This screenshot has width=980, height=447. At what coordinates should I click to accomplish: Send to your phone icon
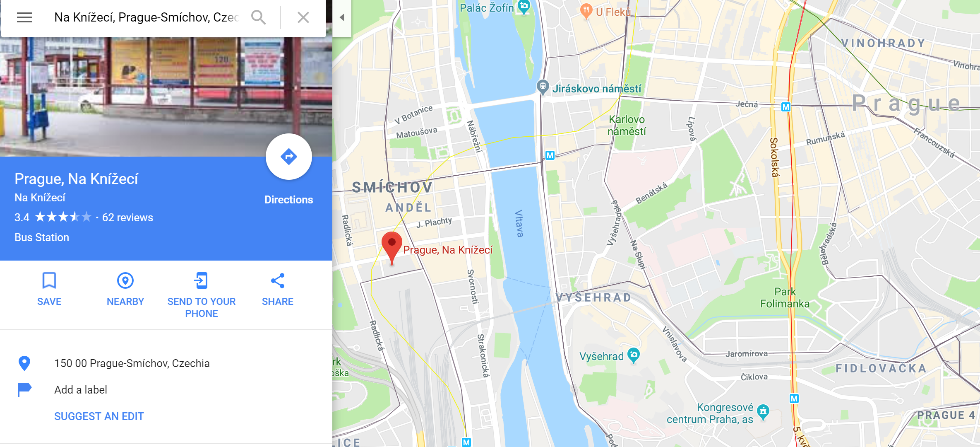coord(201,280)
